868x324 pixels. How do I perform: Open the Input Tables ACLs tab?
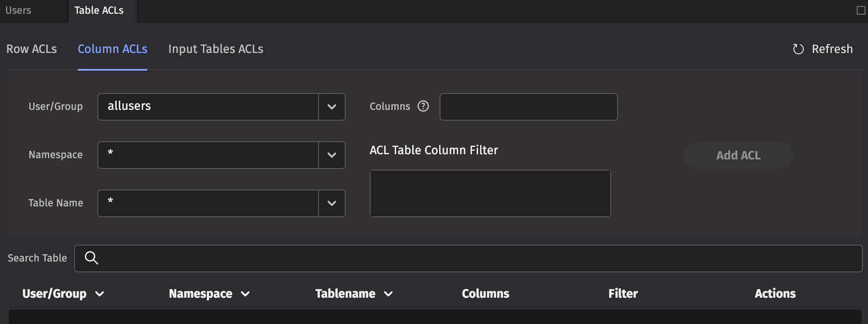point(215,49)
